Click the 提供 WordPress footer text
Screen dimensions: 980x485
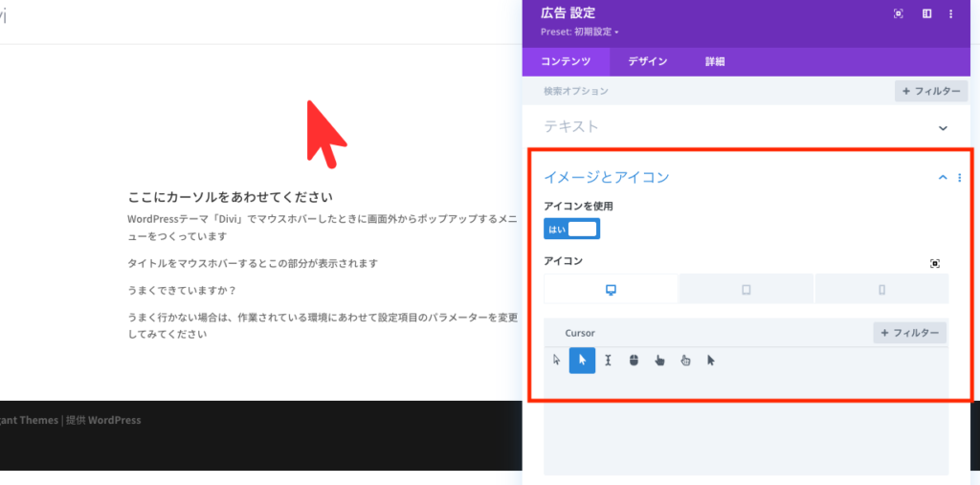pyautogui.click(x=103, y=420)
